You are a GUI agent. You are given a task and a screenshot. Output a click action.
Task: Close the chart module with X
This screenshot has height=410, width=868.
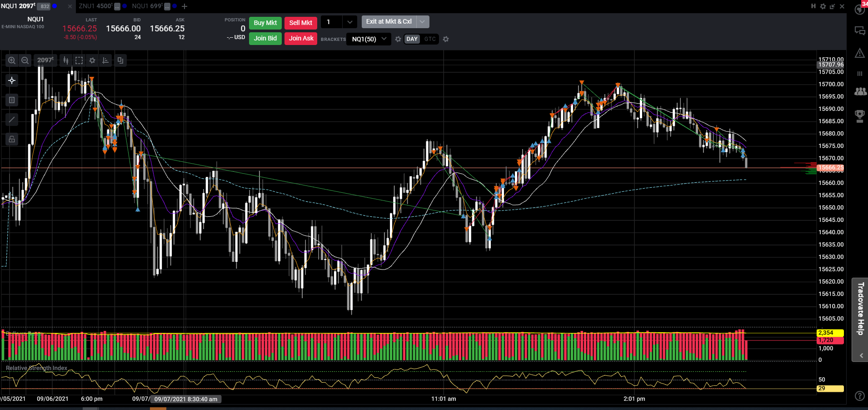pyautogui.click(x=842, y=6)
